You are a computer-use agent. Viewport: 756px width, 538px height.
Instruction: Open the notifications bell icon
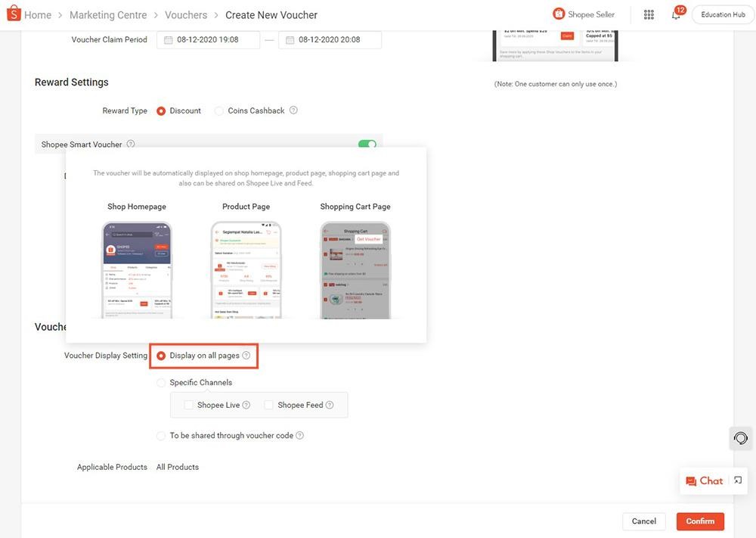(676, 15)
